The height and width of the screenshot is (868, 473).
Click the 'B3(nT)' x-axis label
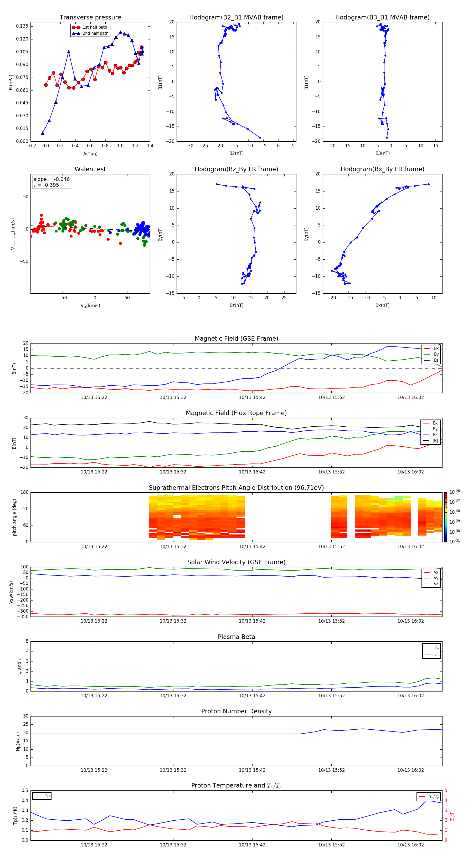[x=382, y=153]
